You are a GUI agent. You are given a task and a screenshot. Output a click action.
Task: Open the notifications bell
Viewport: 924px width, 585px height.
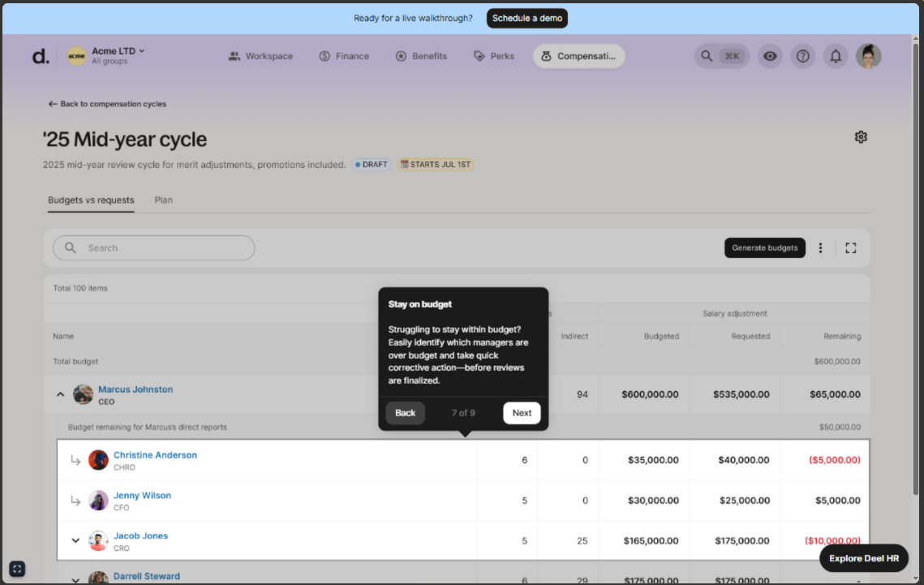pos(835,56)
